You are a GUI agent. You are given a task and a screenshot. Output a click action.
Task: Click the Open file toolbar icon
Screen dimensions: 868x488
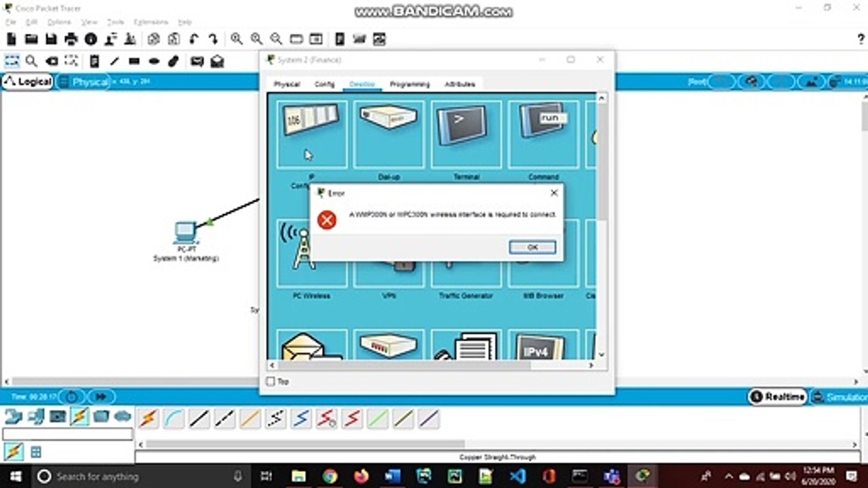[x=31, y=39]
